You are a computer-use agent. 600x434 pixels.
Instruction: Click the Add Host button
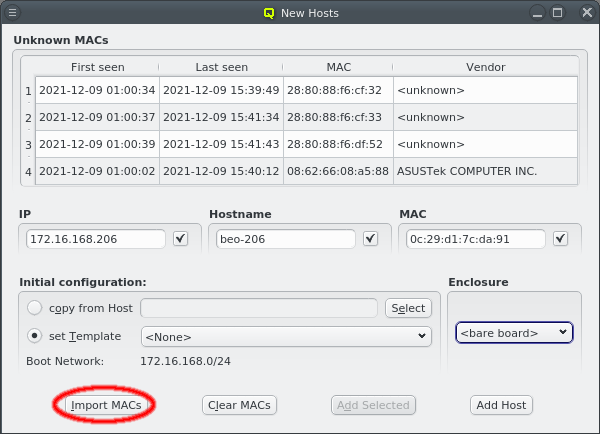pos(501,405)
